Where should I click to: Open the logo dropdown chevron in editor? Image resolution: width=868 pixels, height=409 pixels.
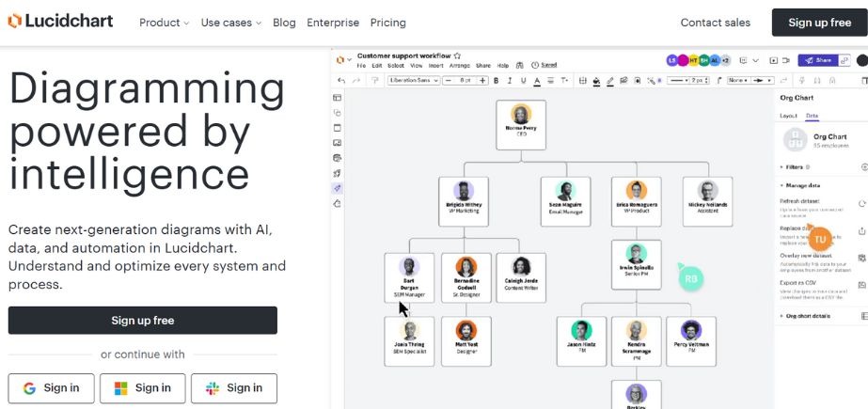pos(349,60)
